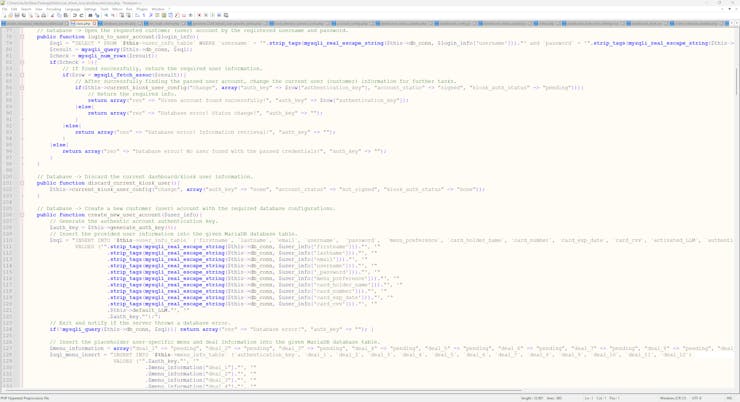Toggle the indent guide display
This screenshot has width=740, height=402.
coord(151,15)
